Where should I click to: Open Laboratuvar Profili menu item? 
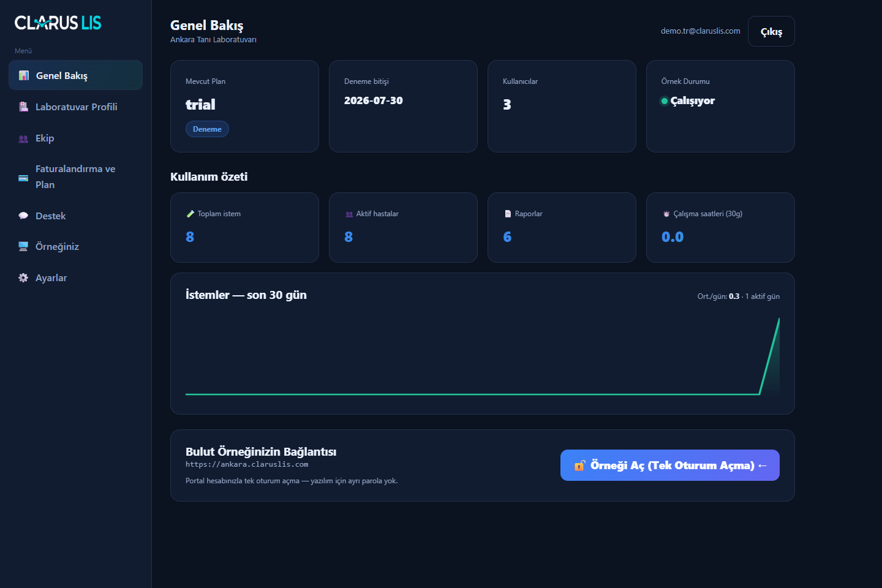click(75, 107)
